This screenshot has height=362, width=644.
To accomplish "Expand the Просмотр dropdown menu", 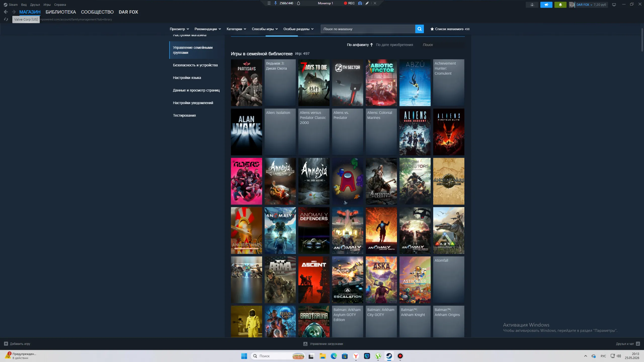I will (179, 29).
